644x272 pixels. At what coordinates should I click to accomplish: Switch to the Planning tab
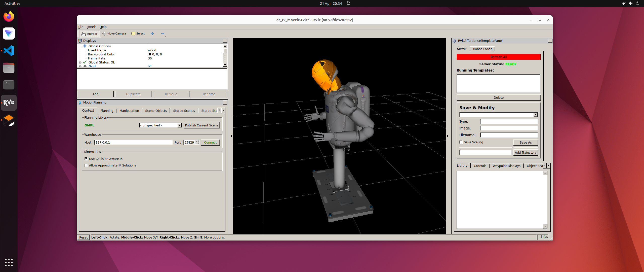pyautogui.click(x=107, y=111)
